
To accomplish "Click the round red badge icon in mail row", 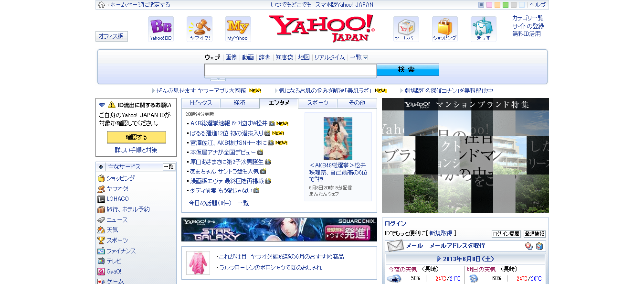I will 528,246.
